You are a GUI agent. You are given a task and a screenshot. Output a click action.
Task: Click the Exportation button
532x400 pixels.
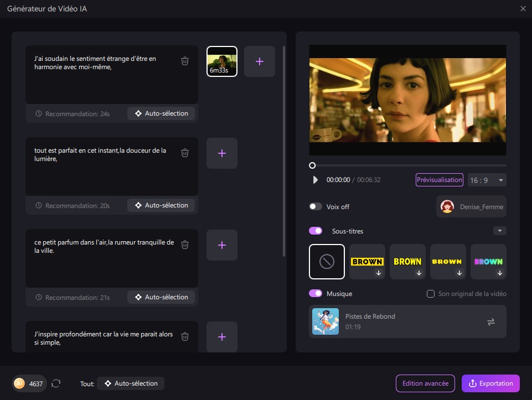tap(490, 383)
